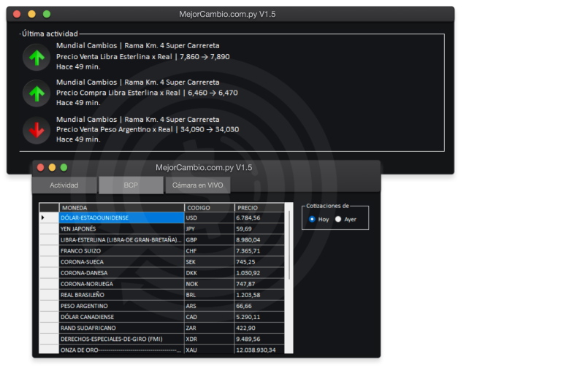Sort by the PRECIO column header
This screenshot has height=373, width=588.
(x=259, y=207)
